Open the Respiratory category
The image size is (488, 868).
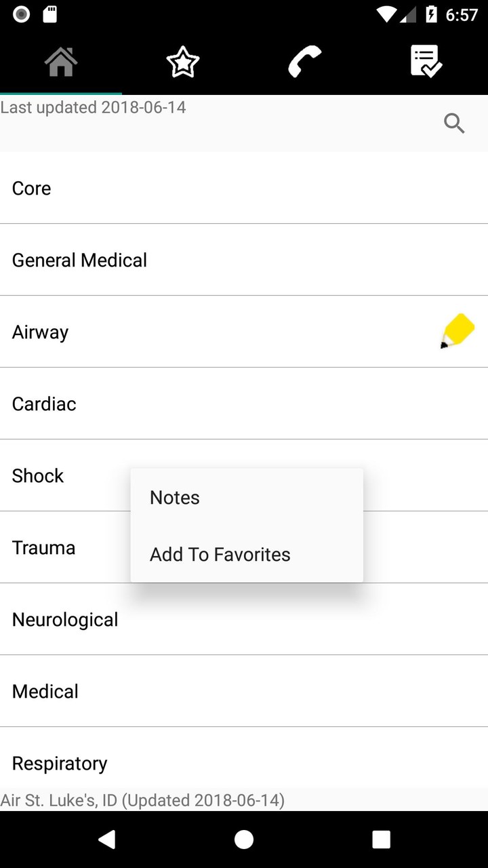[60, 763]
